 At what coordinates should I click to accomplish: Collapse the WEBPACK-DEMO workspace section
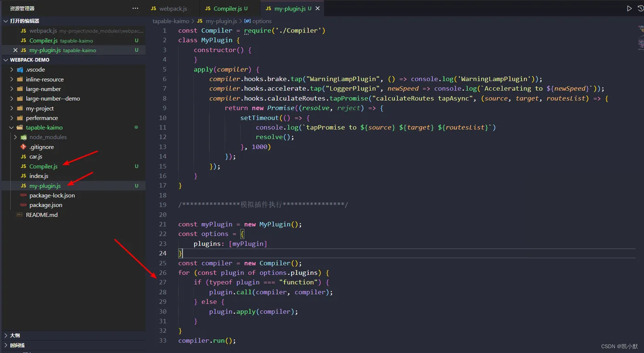point(73,60)
